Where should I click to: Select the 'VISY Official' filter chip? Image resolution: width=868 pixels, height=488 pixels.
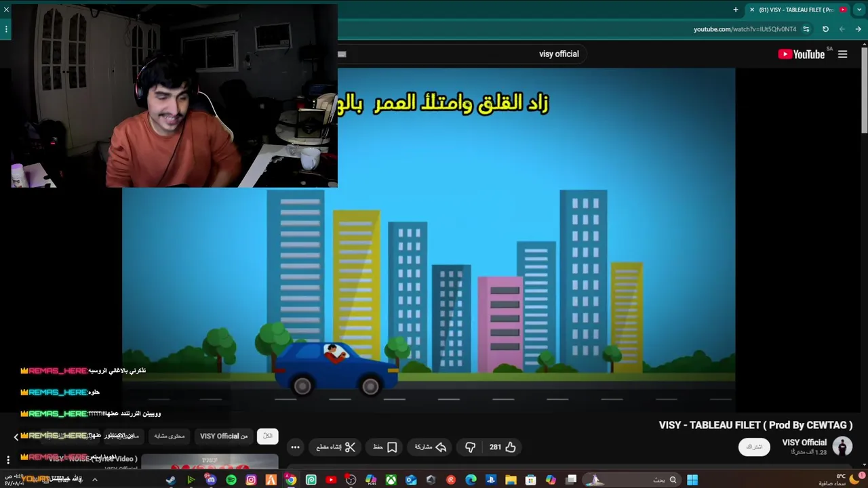pyautogui.click(x=224, y=436)
